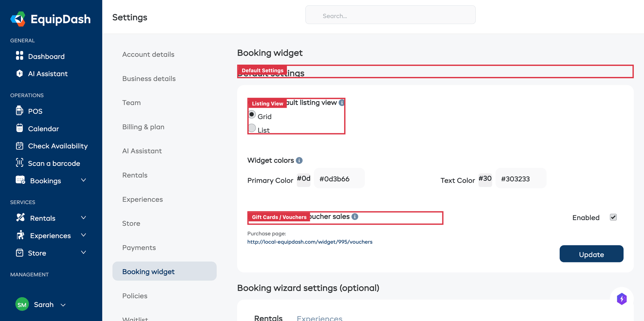Toggle the voucher sales Enabled checkbox
The image size is (644, 321).
click(613, 217)
